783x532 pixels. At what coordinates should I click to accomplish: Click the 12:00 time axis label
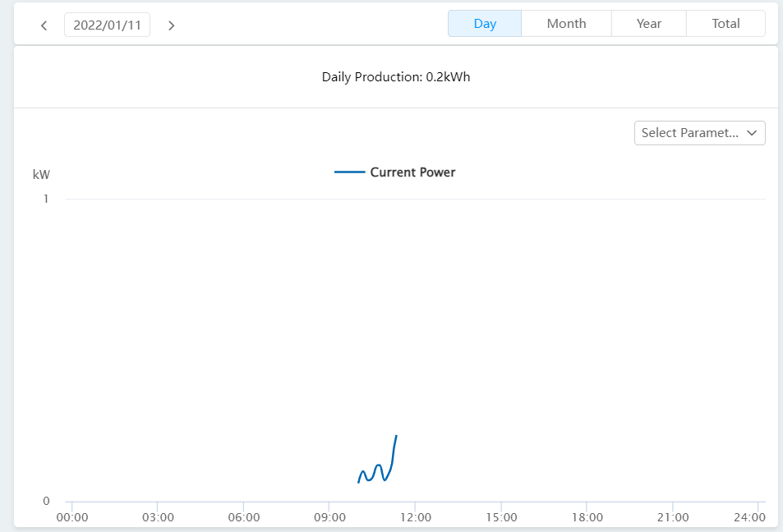[x=415, y=517]
